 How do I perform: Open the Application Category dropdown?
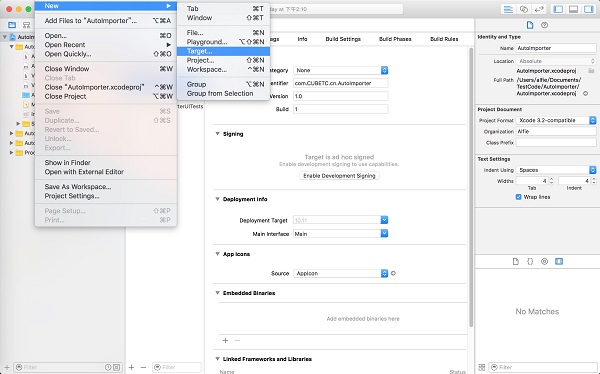pyautogui.click(x=341, y=70)
